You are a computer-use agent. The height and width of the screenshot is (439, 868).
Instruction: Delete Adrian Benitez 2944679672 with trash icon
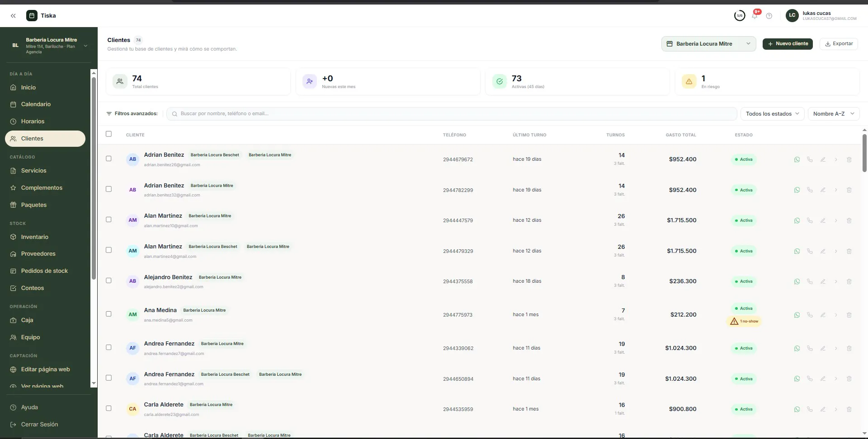[x=849, y=159]
